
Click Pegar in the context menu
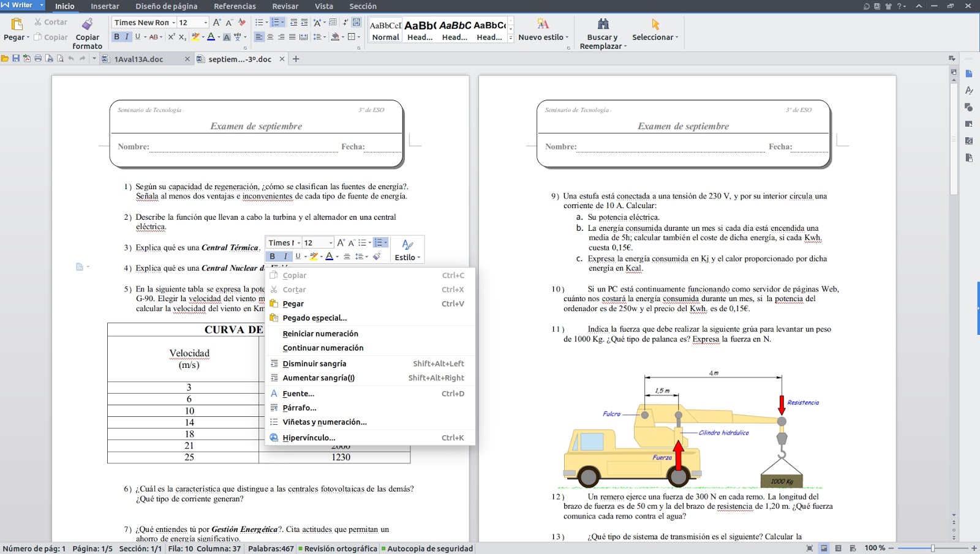tap(370, 304)
